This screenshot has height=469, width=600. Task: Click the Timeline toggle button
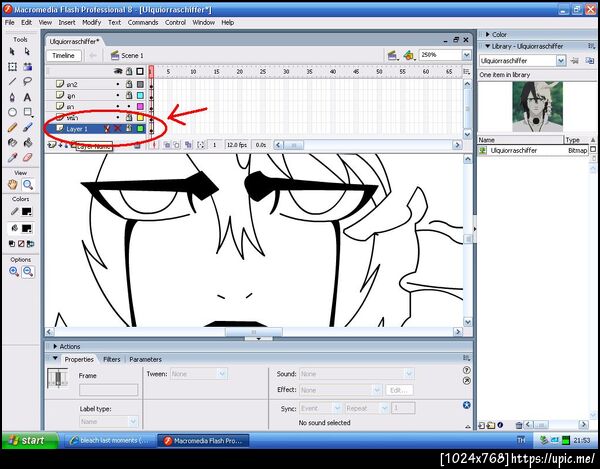[64, 56]
